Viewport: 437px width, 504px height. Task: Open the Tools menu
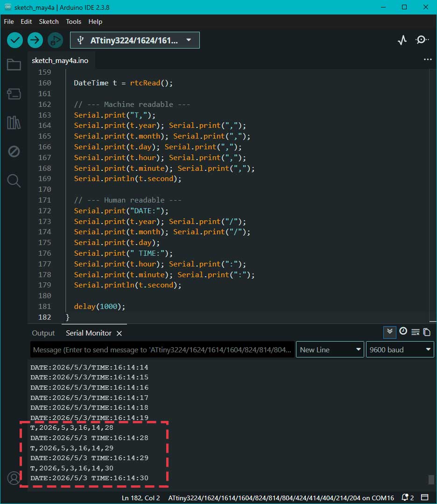(73, 21)
